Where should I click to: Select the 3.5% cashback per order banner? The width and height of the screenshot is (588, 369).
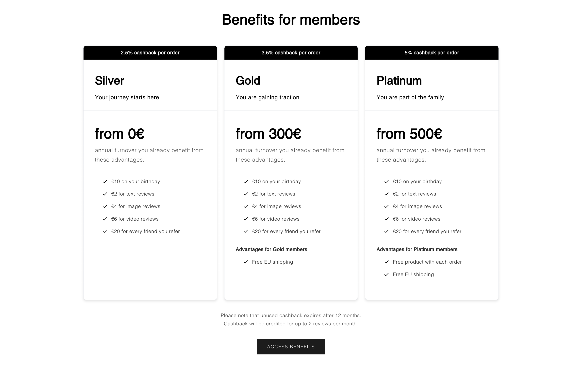pos(291,53)
